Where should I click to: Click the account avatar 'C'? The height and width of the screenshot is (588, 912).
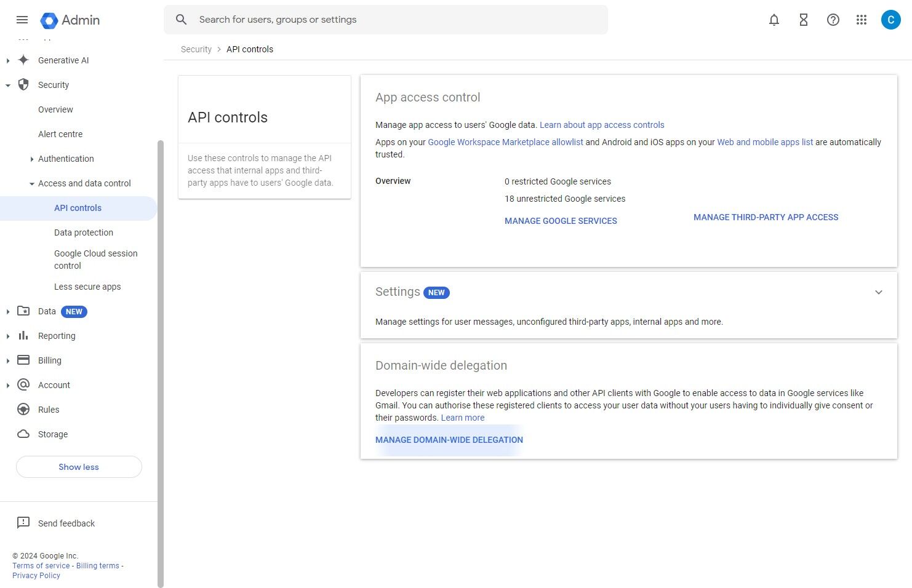coord(890,20)
